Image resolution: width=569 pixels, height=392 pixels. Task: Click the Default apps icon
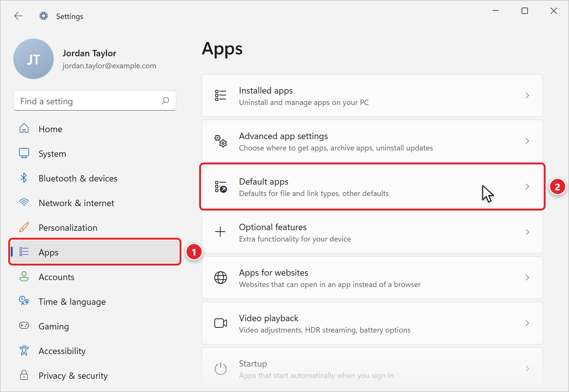tap(221, 187)
